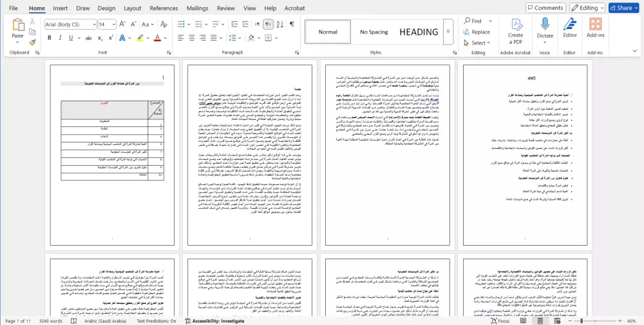Click the page 1 thumbnail with table of contents

tap(112, 155)
